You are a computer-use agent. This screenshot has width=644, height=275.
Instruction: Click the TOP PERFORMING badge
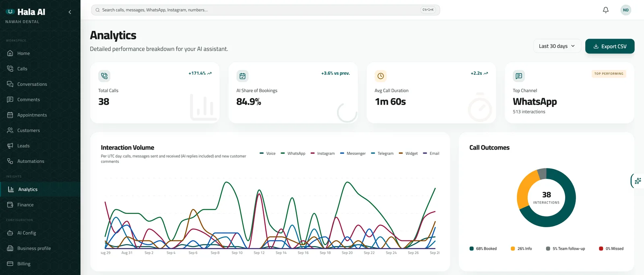609,74
